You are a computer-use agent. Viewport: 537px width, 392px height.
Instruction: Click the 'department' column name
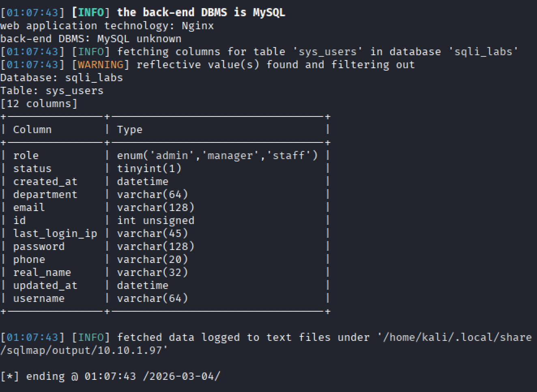45,194
